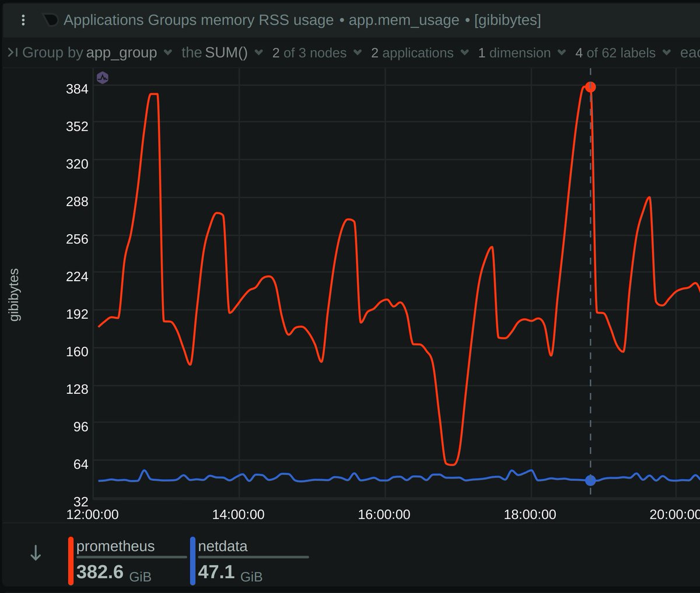Open the 4 of 62 labels dropdown
Screen dimensions: 700x593
click(x=622, y=53)
